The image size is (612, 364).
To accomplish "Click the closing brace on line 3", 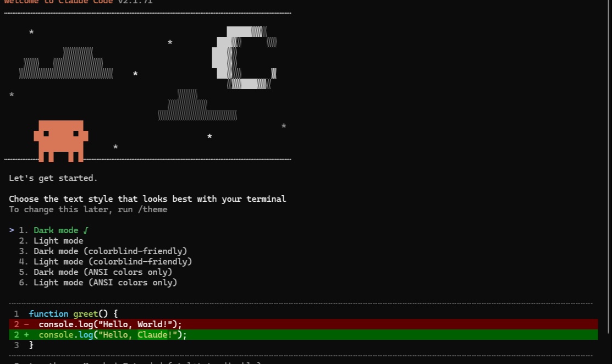I will (31, 345).
